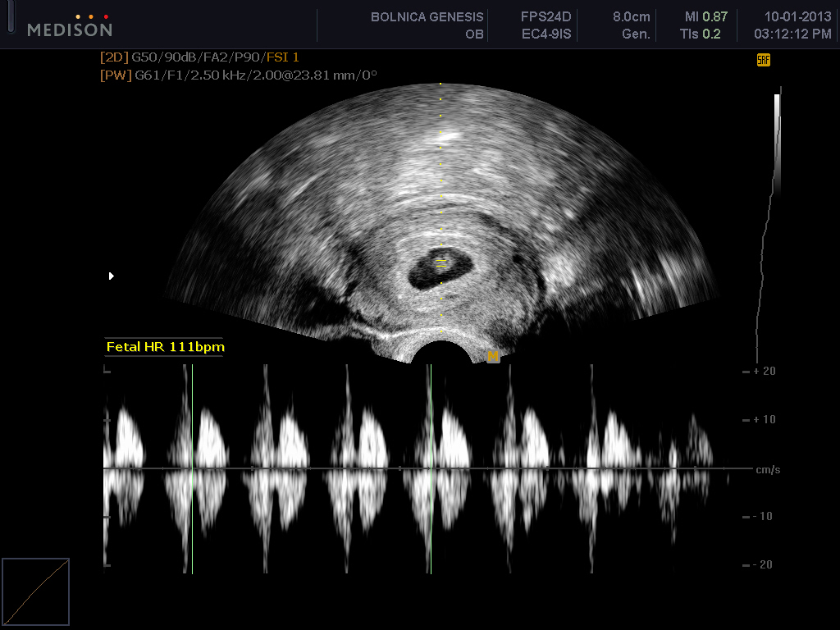Click the white focus position arrow marker

[112, 276]
